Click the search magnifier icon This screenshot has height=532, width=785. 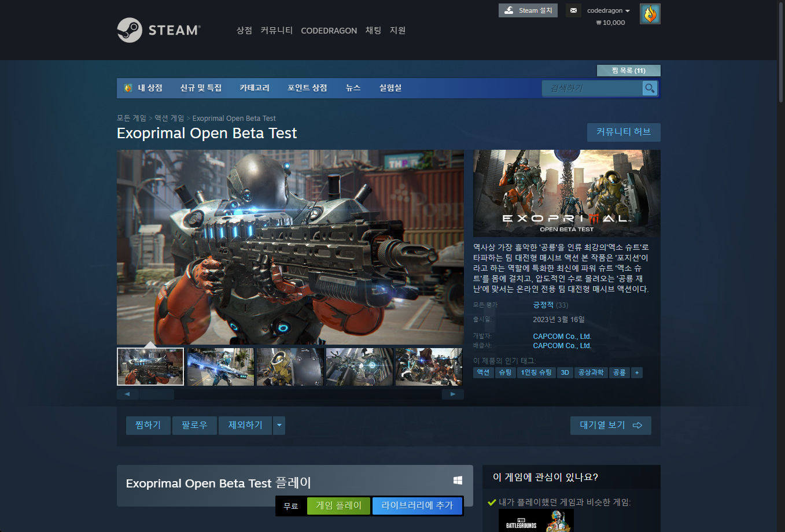[x=650, y=88]
